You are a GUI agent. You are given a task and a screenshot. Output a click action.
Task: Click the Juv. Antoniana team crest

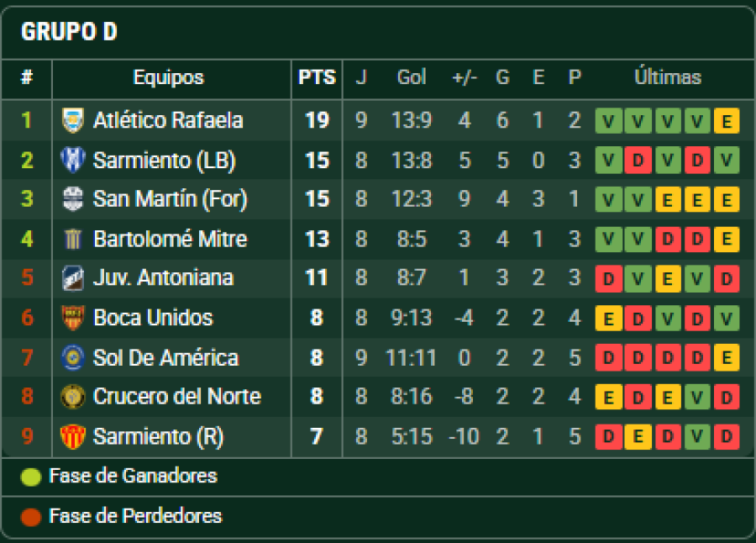[73, 278]
